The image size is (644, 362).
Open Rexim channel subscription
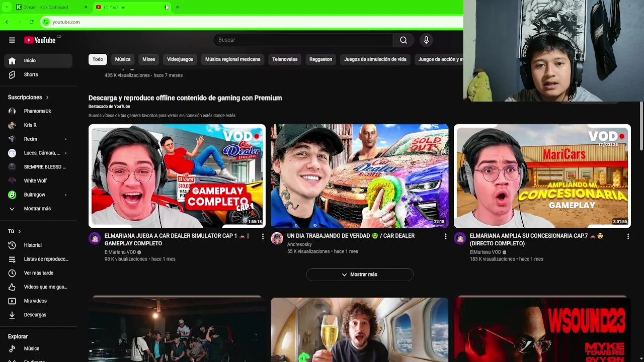38,139
